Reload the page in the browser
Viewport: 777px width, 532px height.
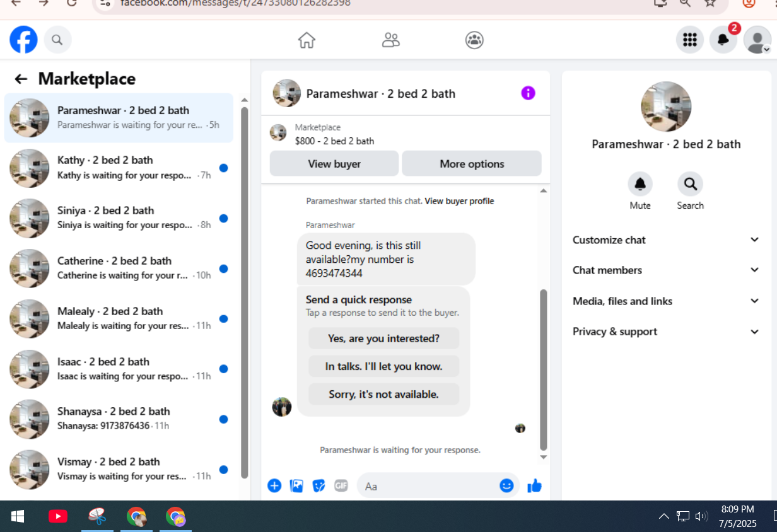click(x=72, y=3)
